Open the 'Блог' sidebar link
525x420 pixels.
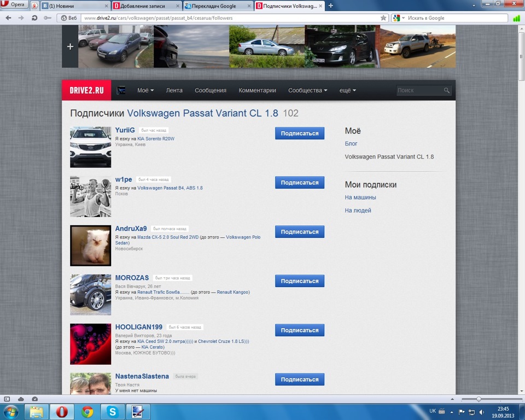point(351,144)
